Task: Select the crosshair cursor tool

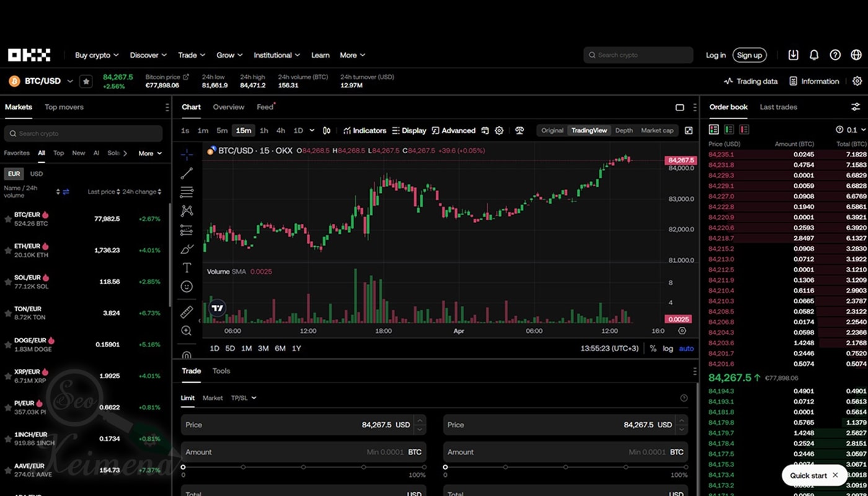Action: coord(187,154)
